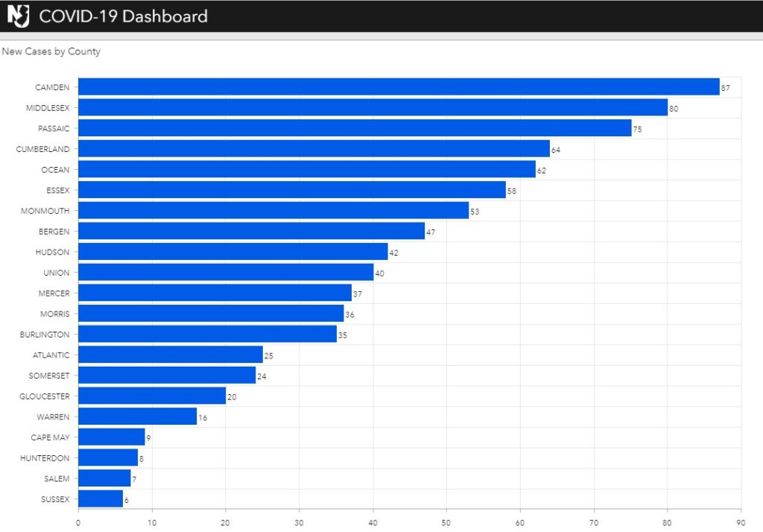Click the WARREN axis label
This screenshot has width=763, height=532.
[x=53, y=417]
